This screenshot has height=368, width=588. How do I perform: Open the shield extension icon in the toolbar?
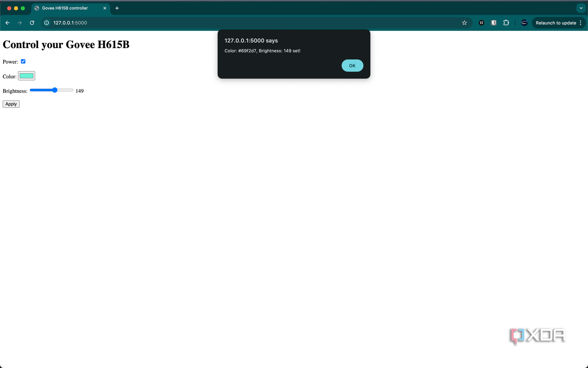tap(494, 23)
